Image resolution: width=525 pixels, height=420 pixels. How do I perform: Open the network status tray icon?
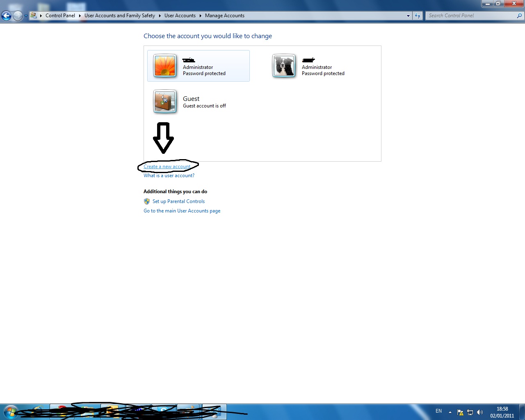click(x=470, y=412)
